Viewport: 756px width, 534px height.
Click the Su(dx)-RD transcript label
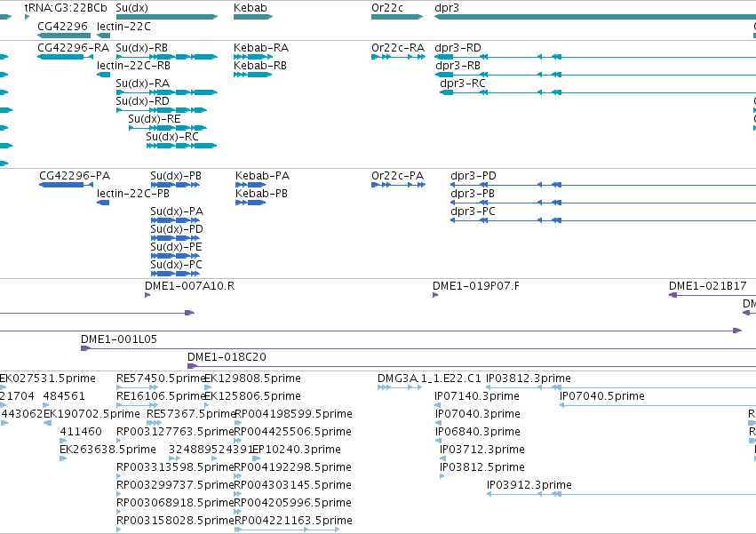(x=143, y=102)
